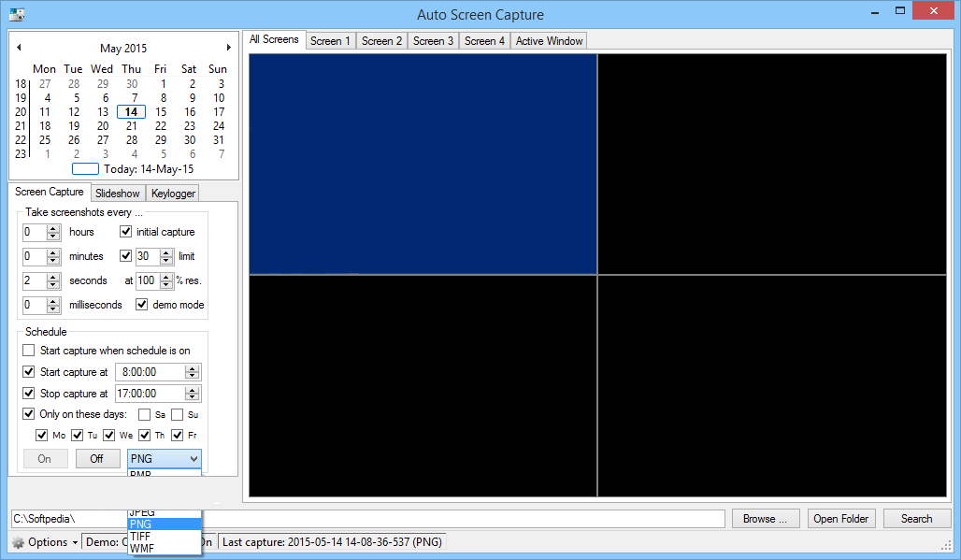Image resolution: width=961 pixels, height=560 pixels.
Task: Click the Open Folder button
Action: (841, 518)
